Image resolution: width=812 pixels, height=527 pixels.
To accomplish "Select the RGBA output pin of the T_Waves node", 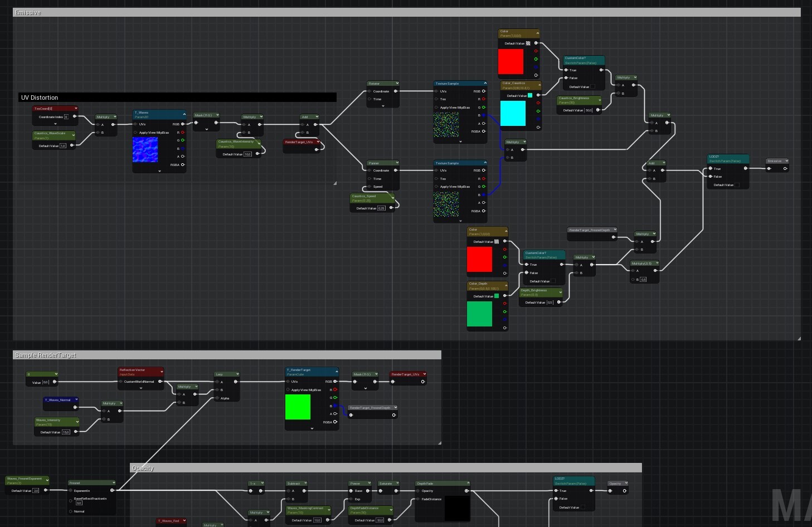I will pos(183,164).
